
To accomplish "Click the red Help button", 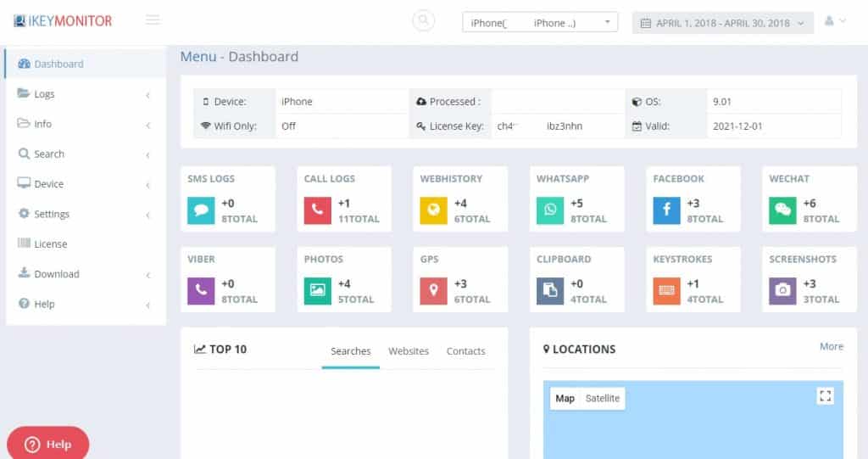I will click(x=47, y=444).
